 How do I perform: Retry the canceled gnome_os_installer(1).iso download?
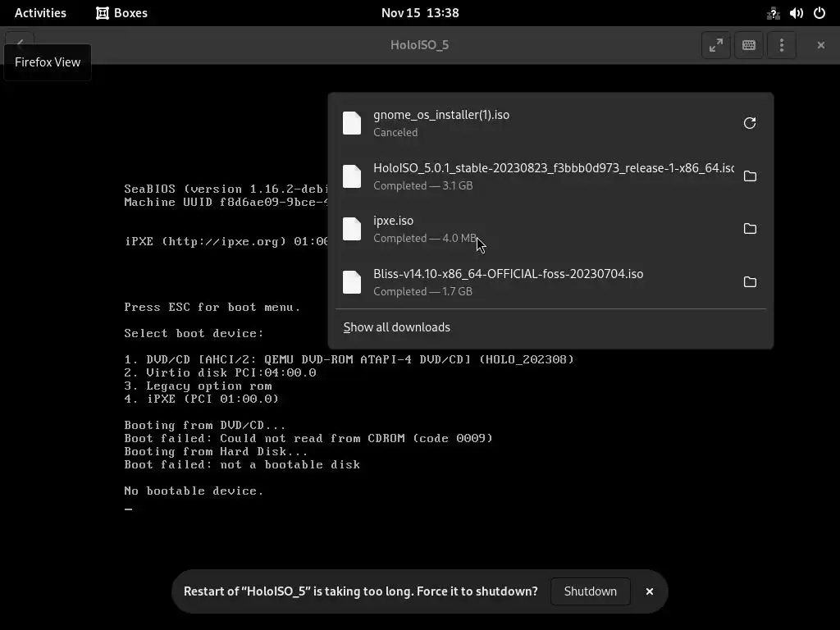point(750,123)
